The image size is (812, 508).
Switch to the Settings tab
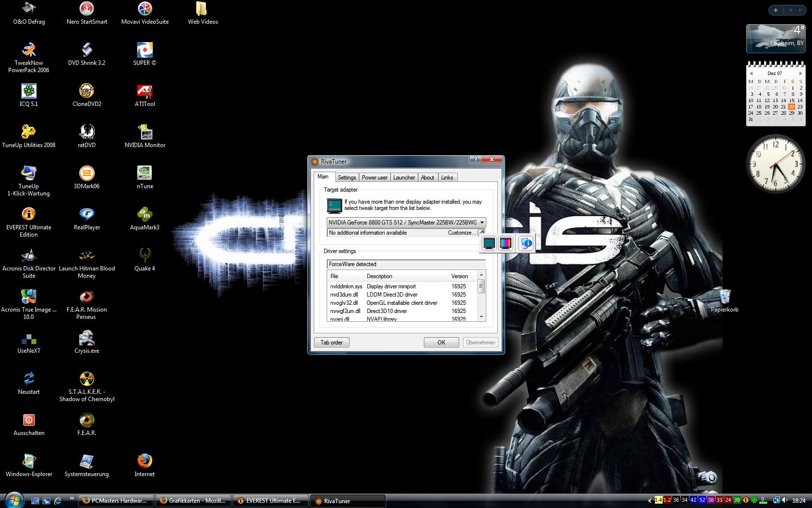(347, 178)
